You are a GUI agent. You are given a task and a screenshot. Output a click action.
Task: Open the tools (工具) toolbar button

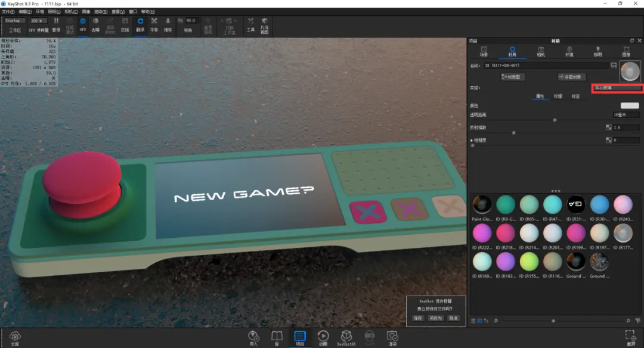click(250, 24)
